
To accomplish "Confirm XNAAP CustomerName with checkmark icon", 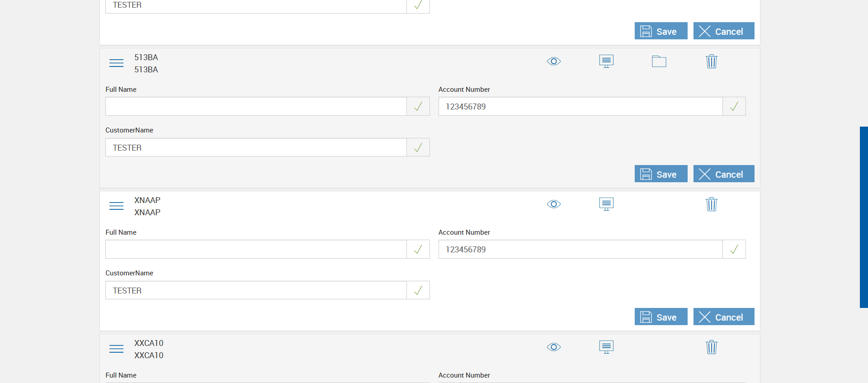I will [x=418, y=290].
